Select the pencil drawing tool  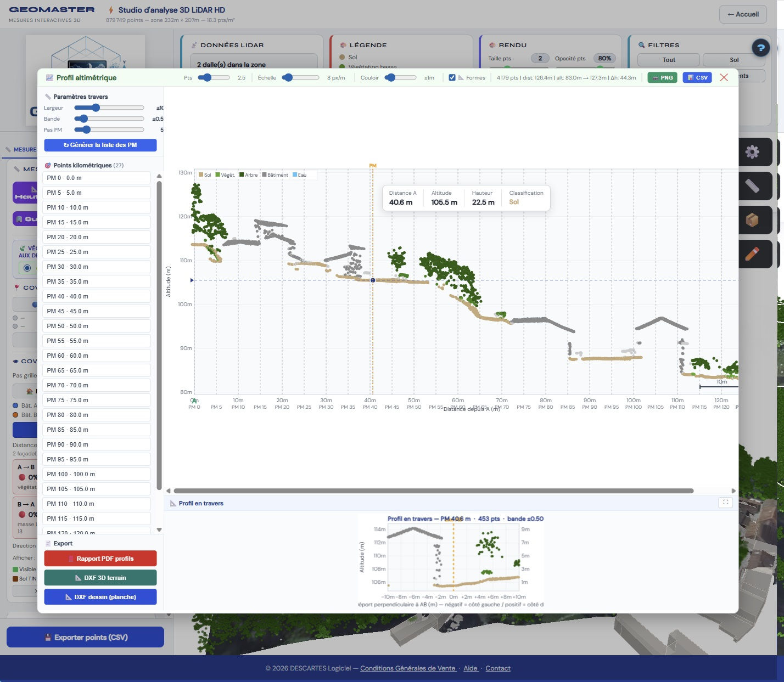752,254
